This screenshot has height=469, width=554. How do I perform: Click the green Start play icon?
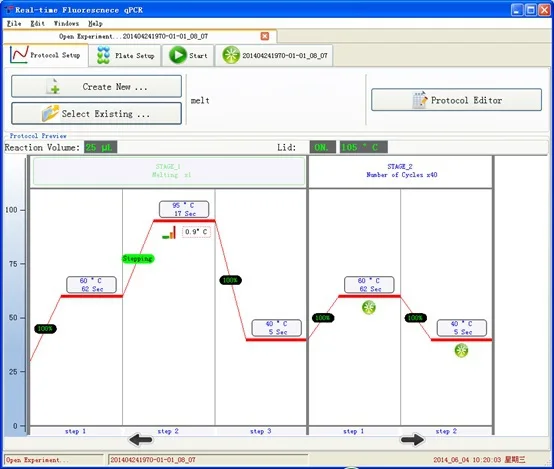coord(178,55)
